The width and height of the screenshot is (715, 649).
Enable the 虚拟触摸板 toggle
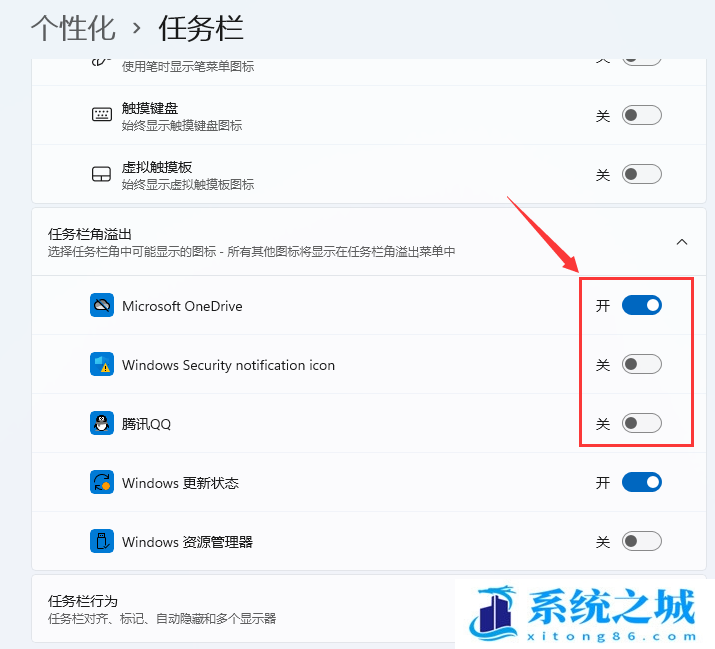point(642,174)
